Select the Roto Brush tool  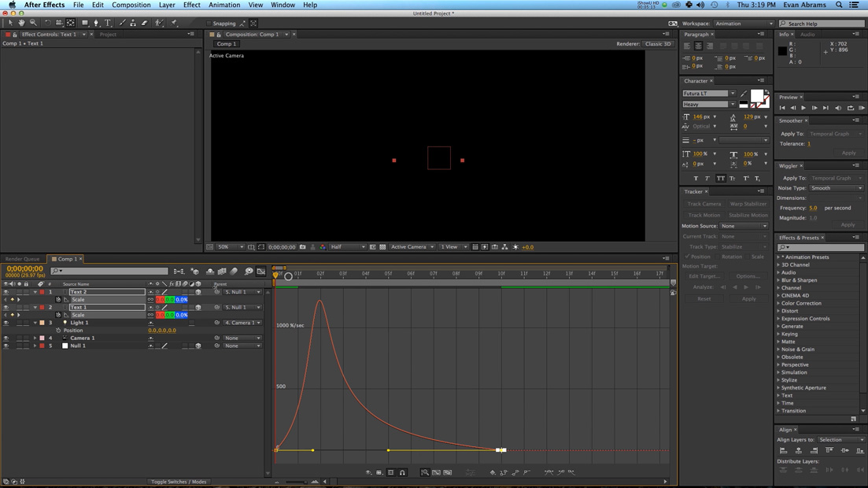click(x=160, y=23)
